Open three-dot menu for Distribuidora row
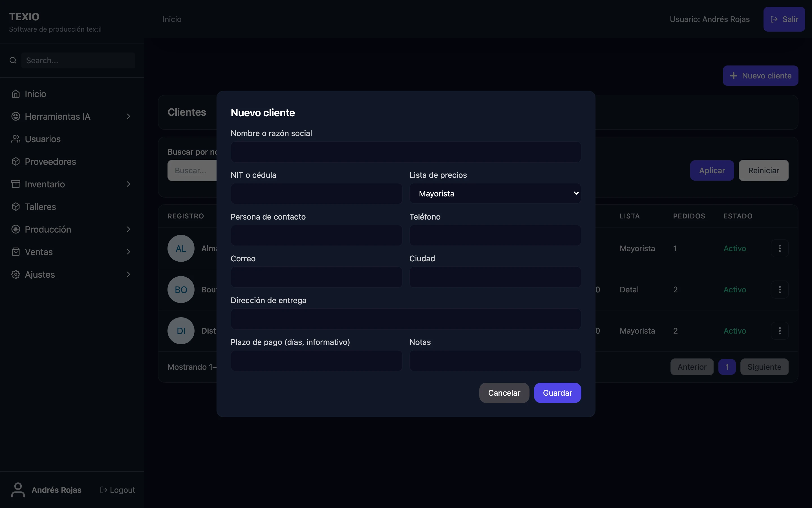The image size is (812, 508). (x=780, y=330)
